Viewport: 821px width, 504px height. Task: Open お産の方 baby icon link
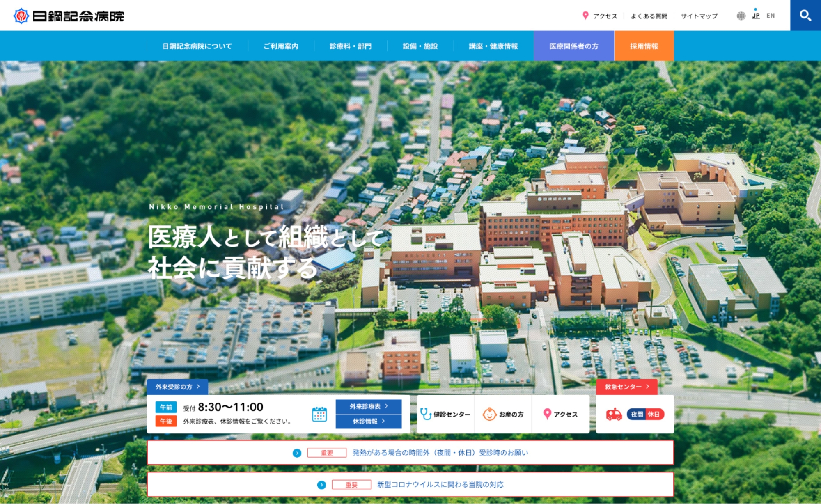click(x=503, y=414)
